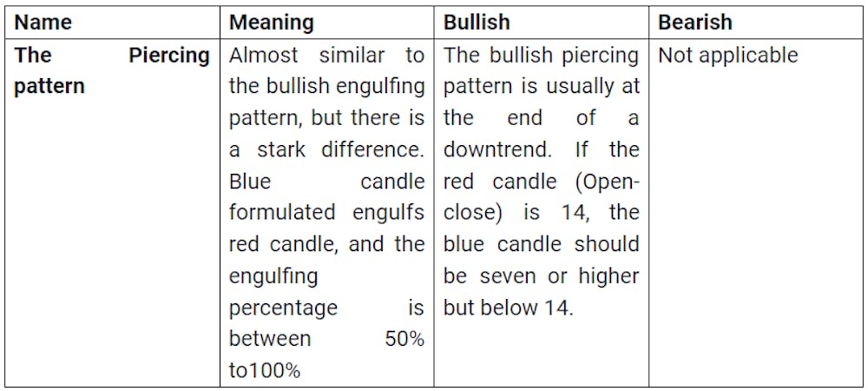868x391 pixels.
Task: Place cursor on the word "formulated"
Action: (282, 213)
